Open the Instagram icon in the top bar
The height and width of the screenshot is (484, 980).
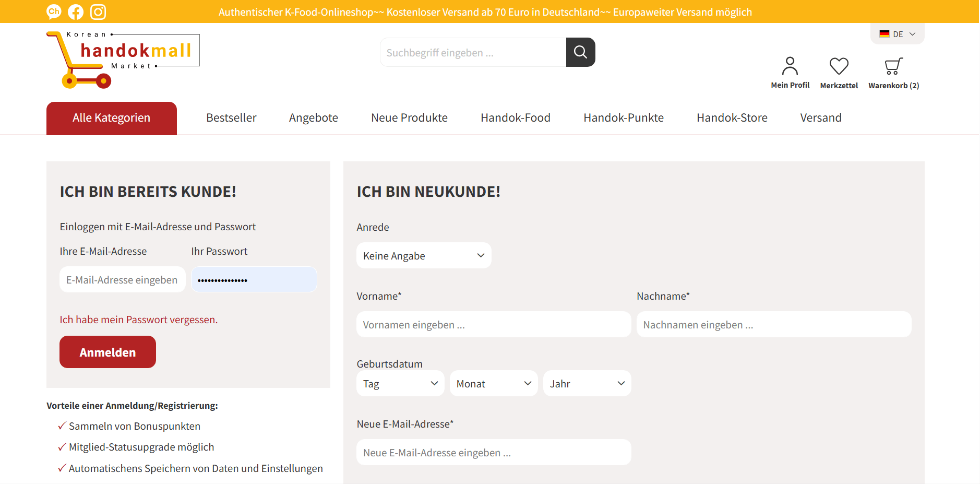pos(98,11)
